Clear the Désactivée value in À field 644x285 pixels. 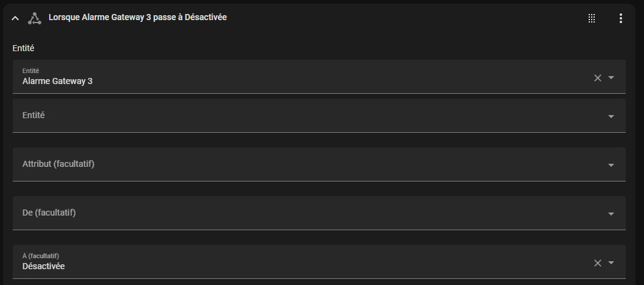tap(598, 263)
